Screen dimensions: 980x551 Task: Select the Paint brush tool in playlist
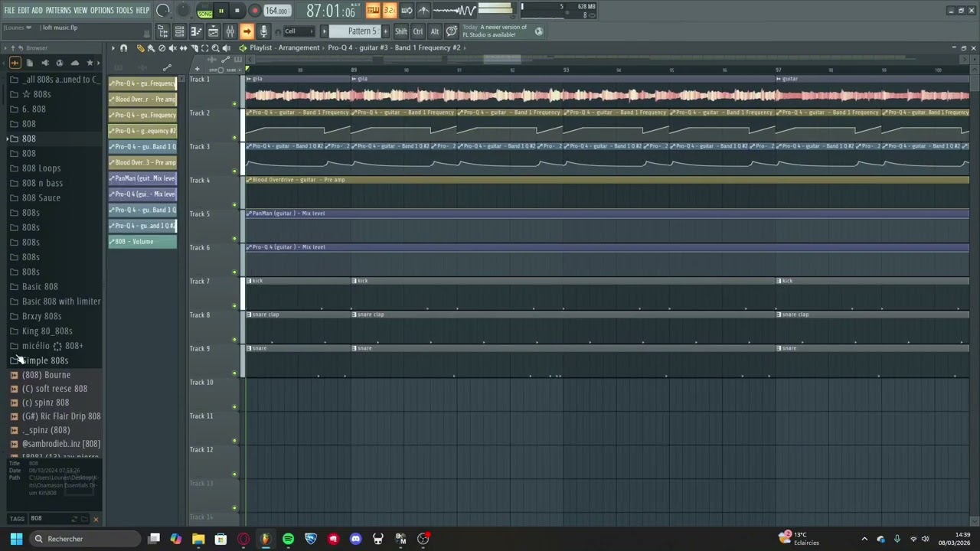coord(151,48)
